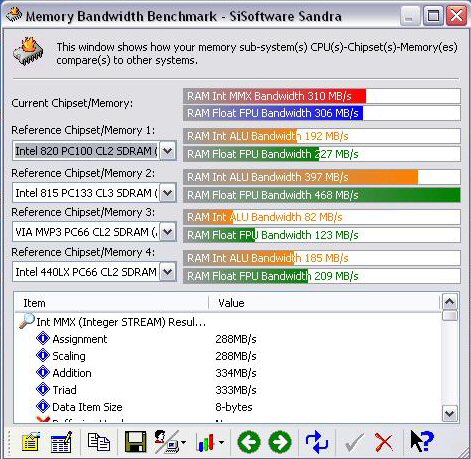Minimize the Sandra benchmark window
The image size is (471, 459).
pyautogui.click(x=410, y=15)
